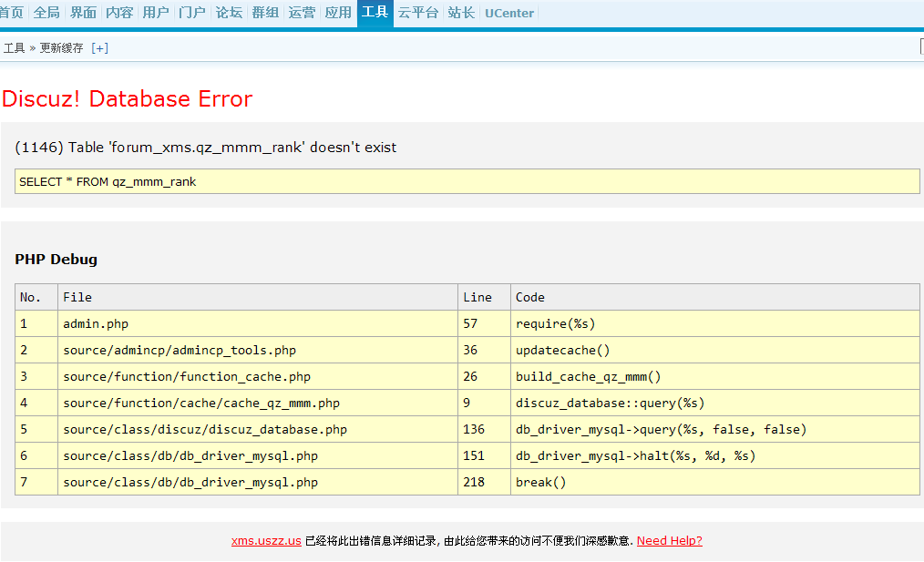Click the No. column header
The width and height of the screenshot is (924, 562).
click(x=36, y=297)
